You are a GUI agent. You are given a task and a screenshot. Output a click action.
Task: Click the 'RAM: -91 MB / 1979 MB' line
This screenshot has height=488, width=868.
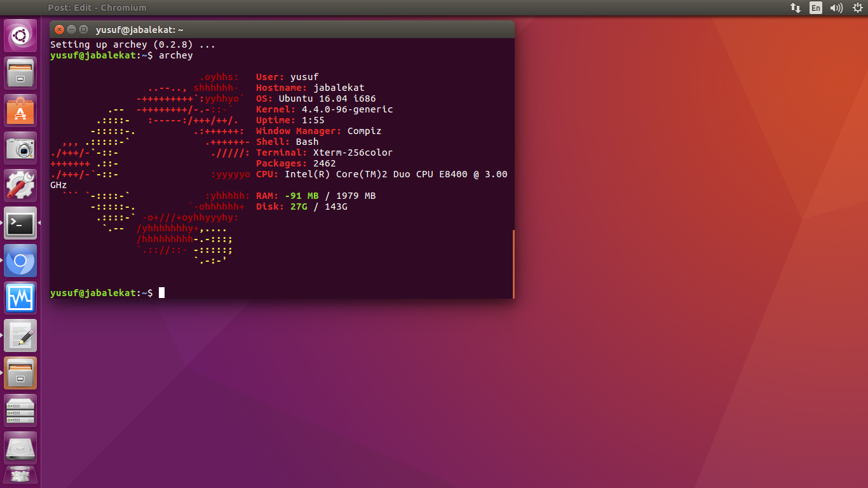pyautogui.click(x=316, y=196)
